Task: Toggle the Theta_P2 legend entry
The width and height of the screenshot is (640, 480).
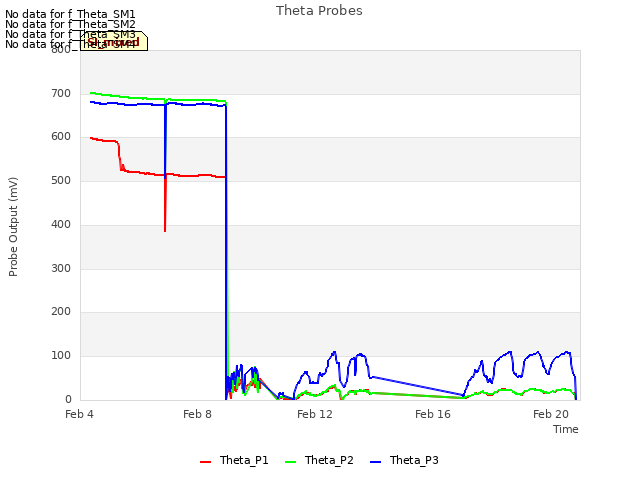Action: (319, 460)
